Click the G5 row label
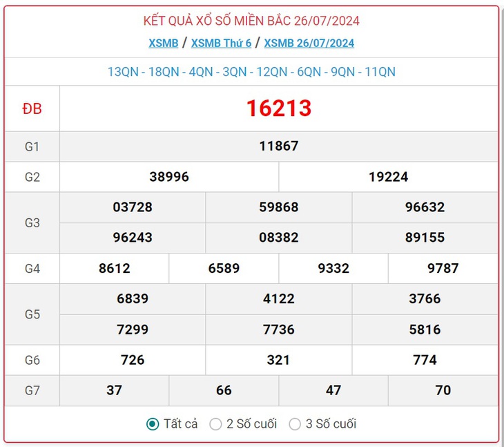 (32, 314)
